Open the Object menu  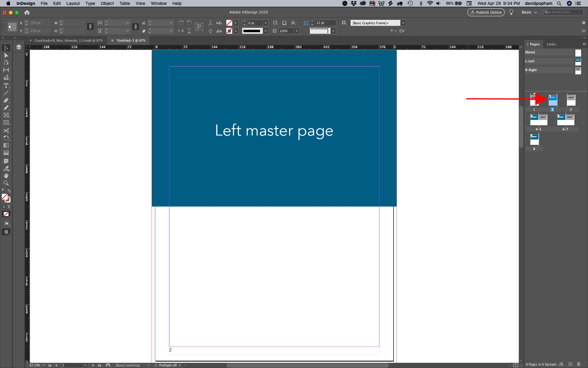pyautogui.click(x=107, y=3)
